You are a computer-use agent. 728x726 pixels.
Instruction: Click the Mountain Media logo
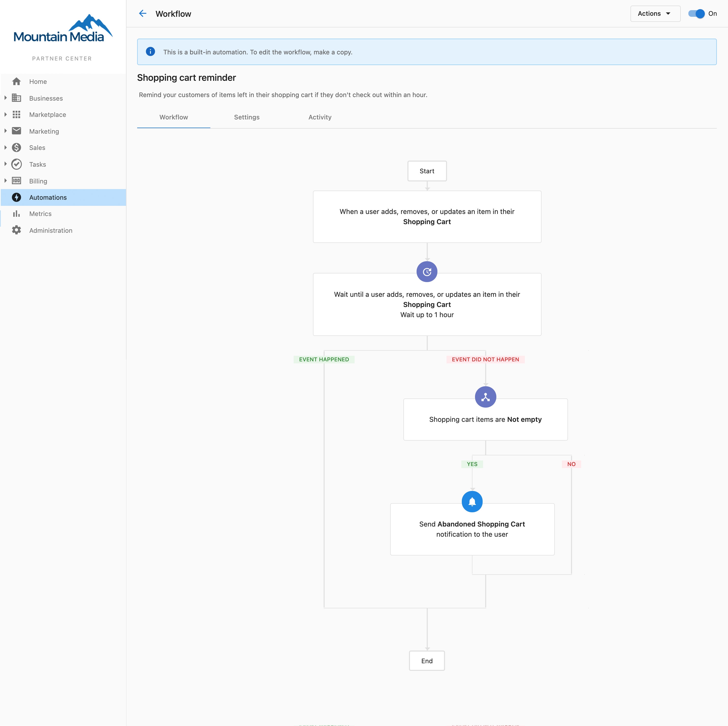[x=63, y=29]
